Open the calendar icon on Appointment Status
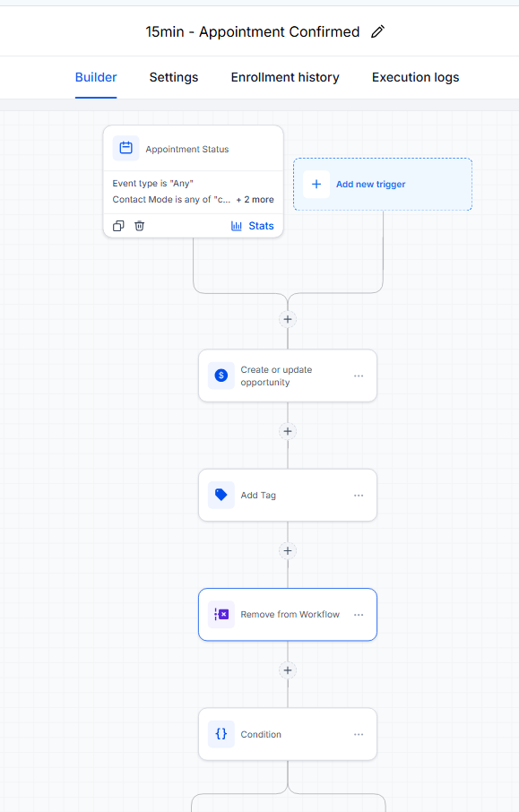This screenshot has width=519, height=812. [125, 149]
